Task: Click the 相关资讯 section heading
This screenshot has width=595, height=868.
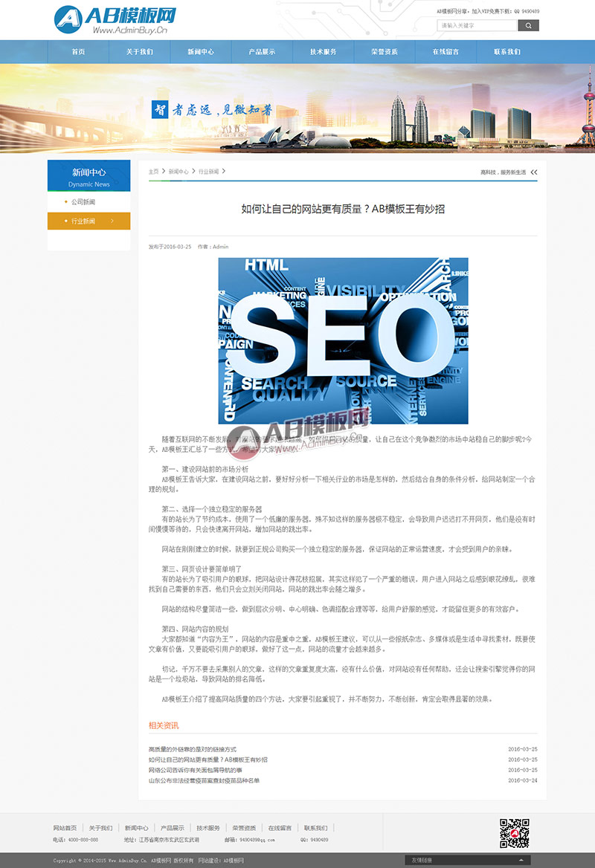Action: pos(164,725)
